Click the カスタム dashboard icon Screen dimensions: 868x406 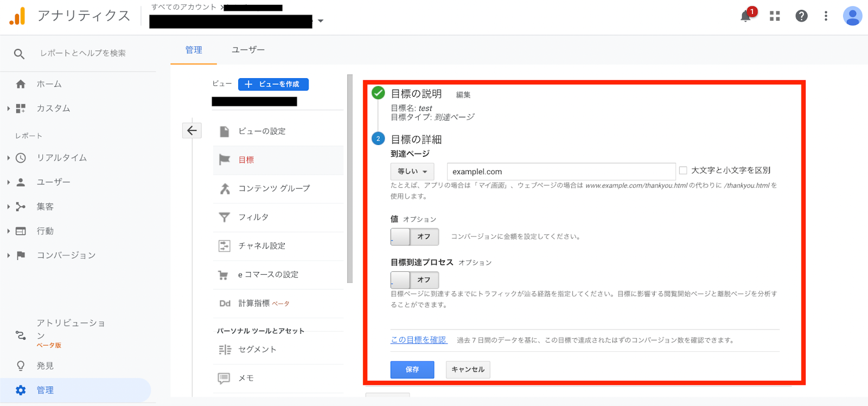[21, 109]
